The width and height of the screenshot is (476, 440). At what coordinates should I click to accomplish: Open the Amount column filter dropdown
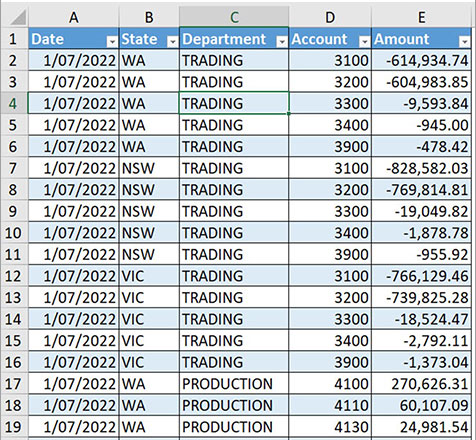pos(464,41)
